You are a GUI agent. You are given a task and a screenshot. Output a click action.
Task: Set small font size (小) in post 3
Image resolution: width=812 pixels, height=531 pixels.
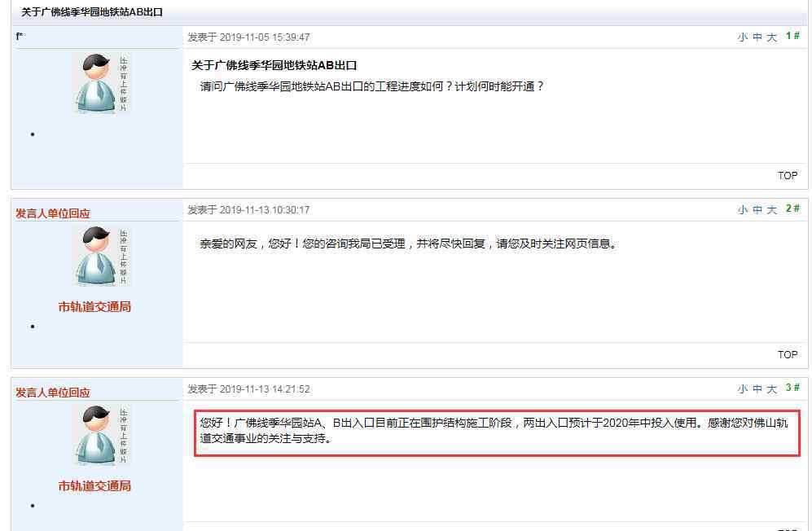(743, 389)
